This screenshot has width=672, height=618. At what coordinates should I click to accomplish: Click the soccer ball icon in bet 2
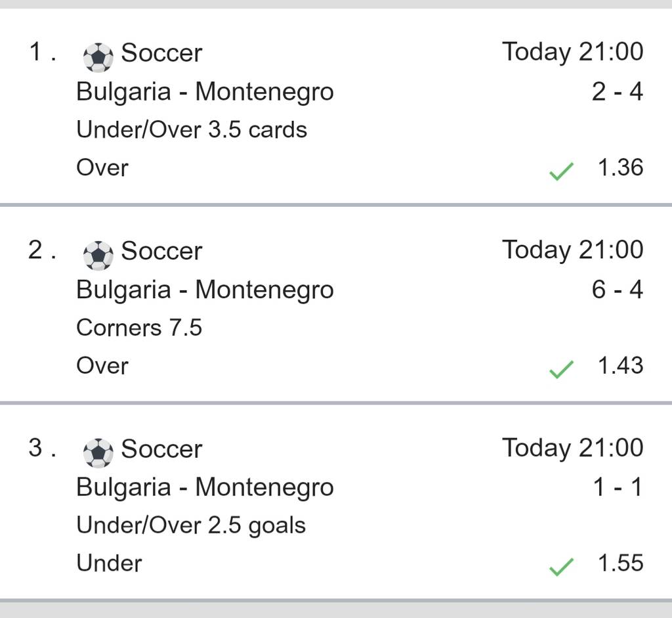pos(98,255)
